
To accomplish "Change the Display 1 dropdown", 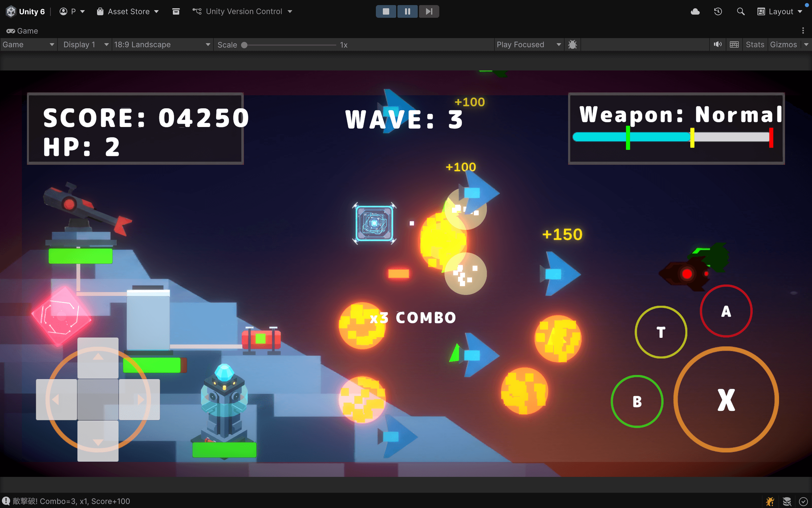I will coord(86,45).
